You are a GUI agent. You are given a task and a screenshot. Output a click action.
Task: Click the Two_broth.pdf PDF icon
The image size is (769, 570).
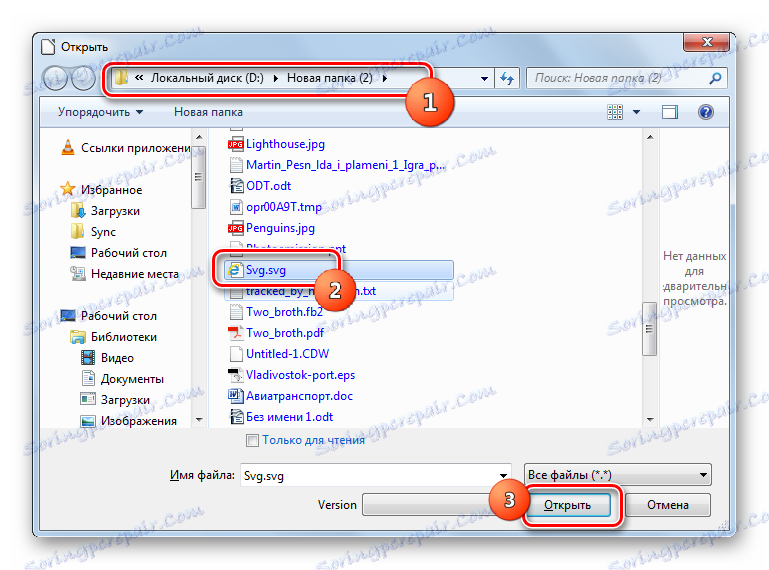click(x=236, y=333)
